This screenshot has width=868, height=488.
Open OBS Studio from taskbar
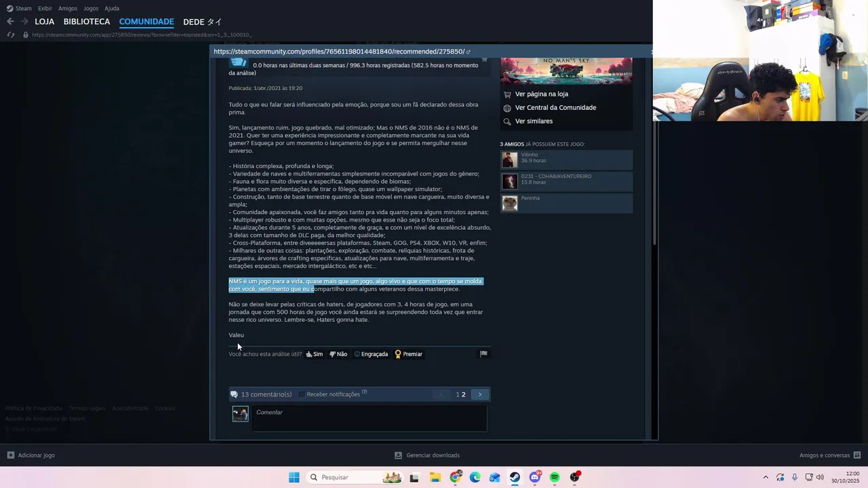pyautogui.click(x=575, y=477)
